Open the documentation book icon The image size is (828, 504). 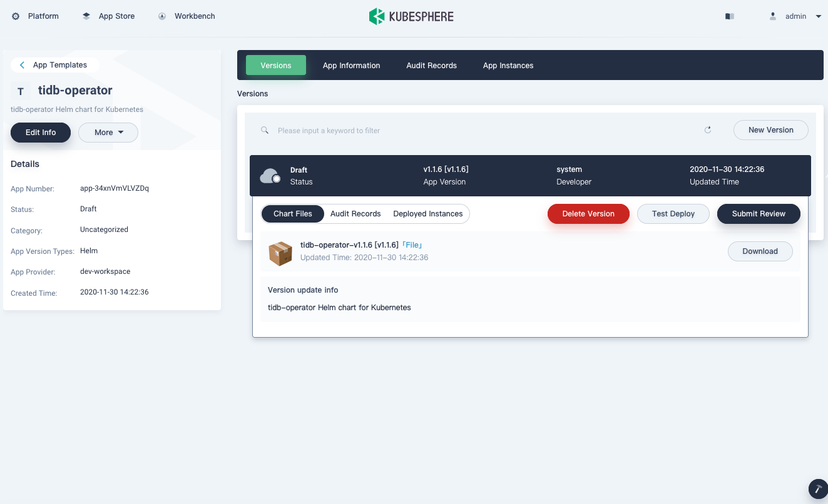(x=729, y=16)
